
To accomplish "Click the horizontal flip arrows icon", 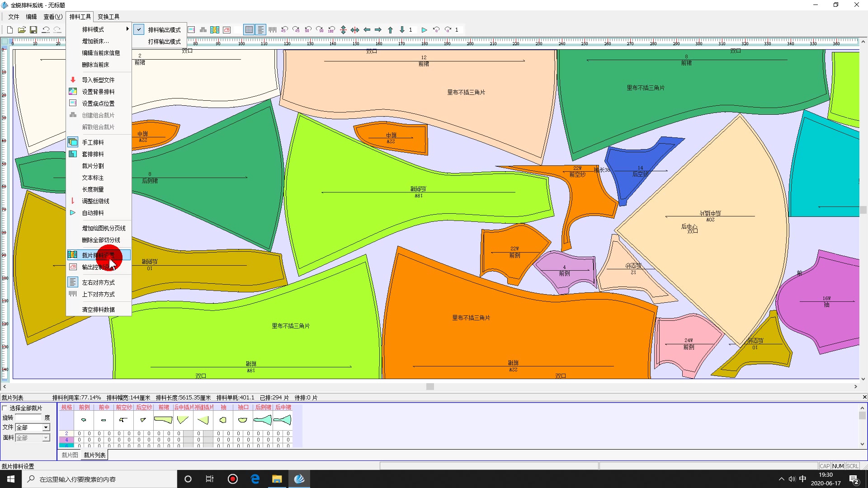I will pyautogui.click(x=355, y=30).
